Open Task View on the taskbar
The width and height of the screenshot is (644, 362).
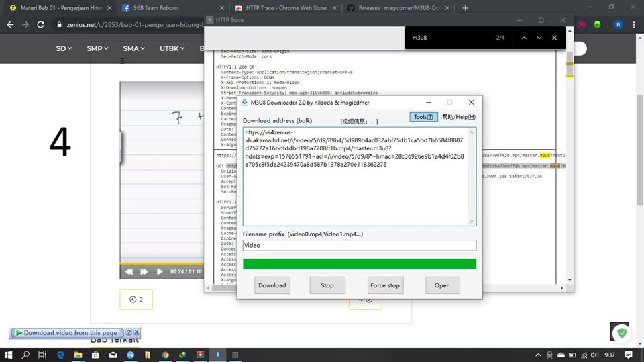[42, 355]
